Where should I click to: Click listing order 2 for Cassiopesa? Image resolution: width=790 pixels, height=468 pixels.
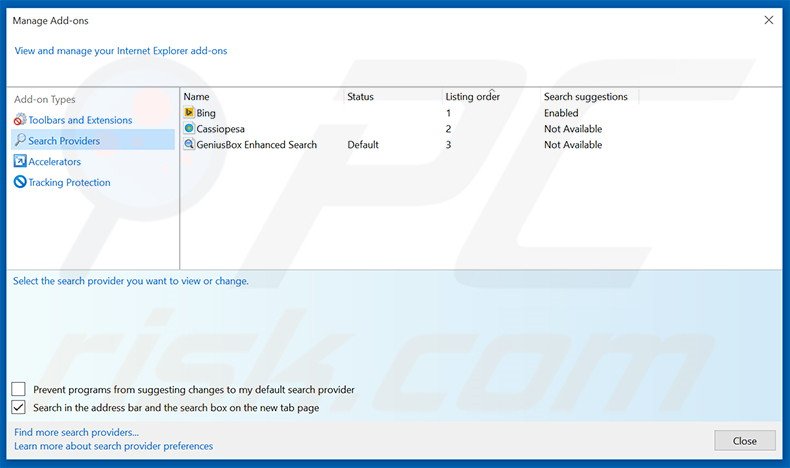pos(448,129)
